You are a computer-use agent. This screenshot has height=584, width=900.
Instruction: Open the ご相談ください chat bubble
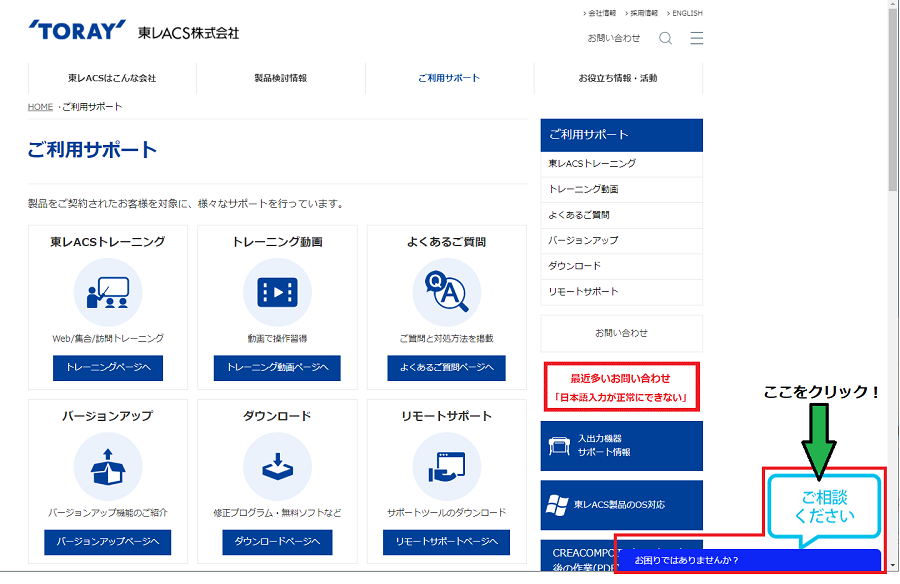[x=824, y=508]
